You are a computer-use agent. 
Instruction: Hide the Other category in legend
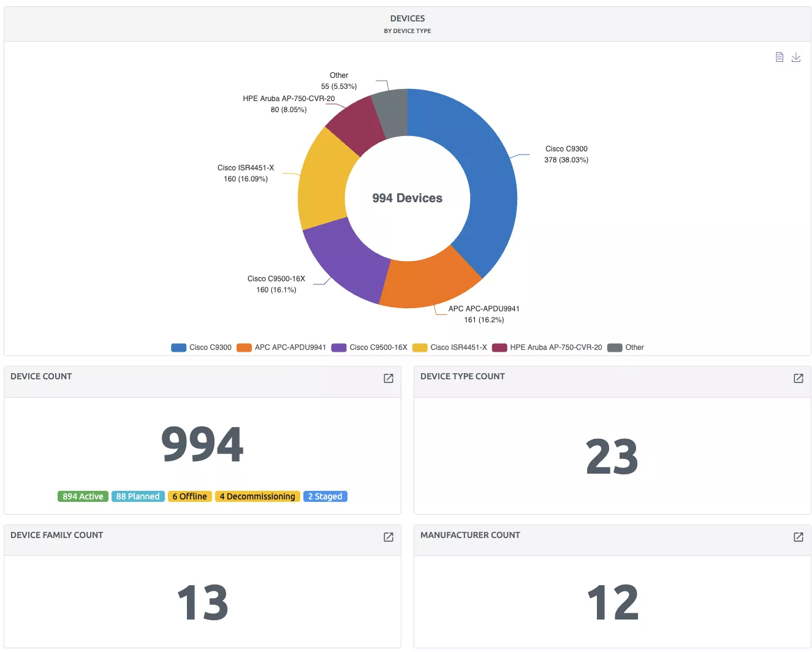tap(634, 347)
